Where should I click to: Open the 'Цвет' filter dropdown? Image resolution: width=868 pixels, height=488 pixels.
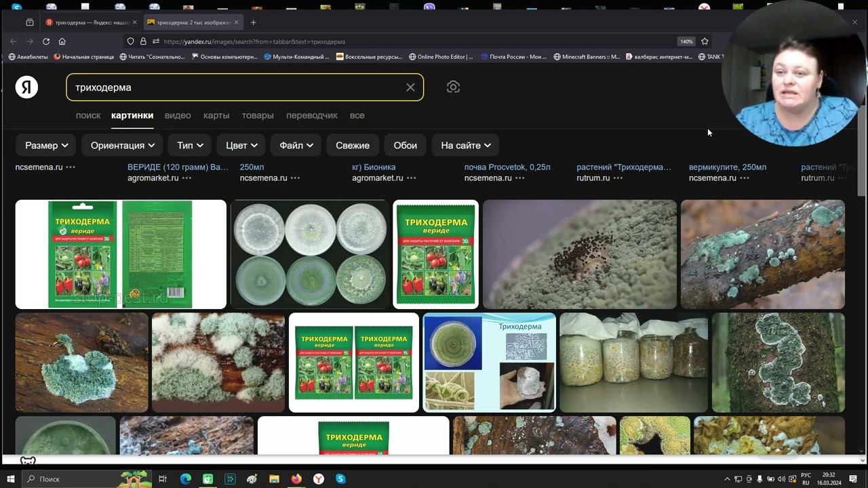tap(241, 146)
